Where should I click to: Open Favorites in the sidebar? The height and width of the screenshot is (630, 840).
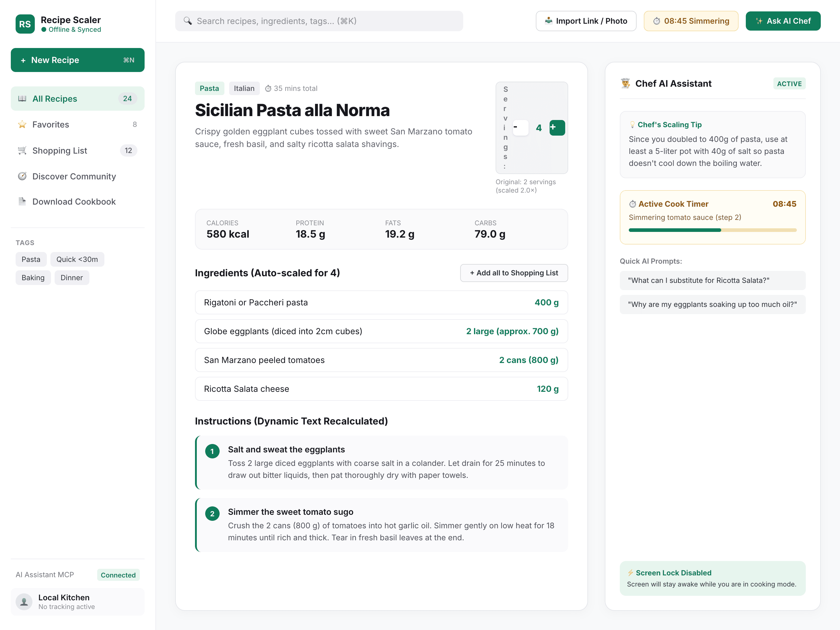point(77,124)
